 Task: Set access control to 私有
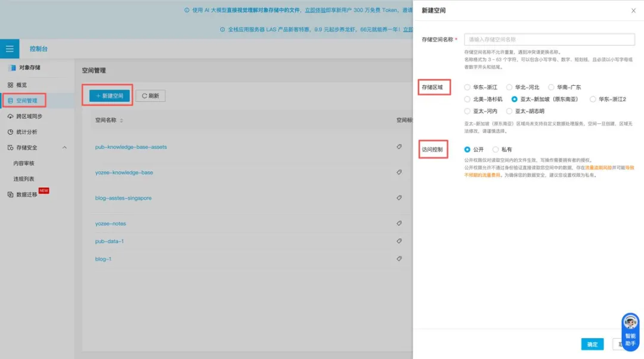(x=496, y=150)
